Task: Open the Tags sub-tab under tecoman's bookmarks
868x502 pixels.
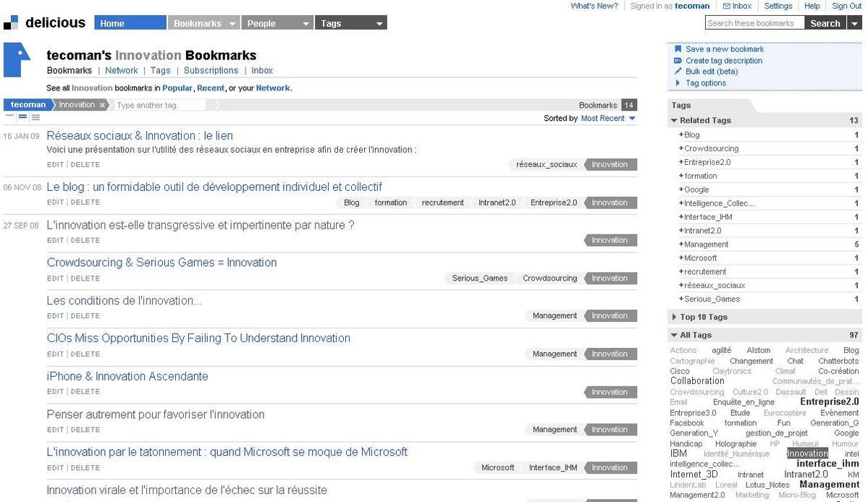Action: (160, 70)
